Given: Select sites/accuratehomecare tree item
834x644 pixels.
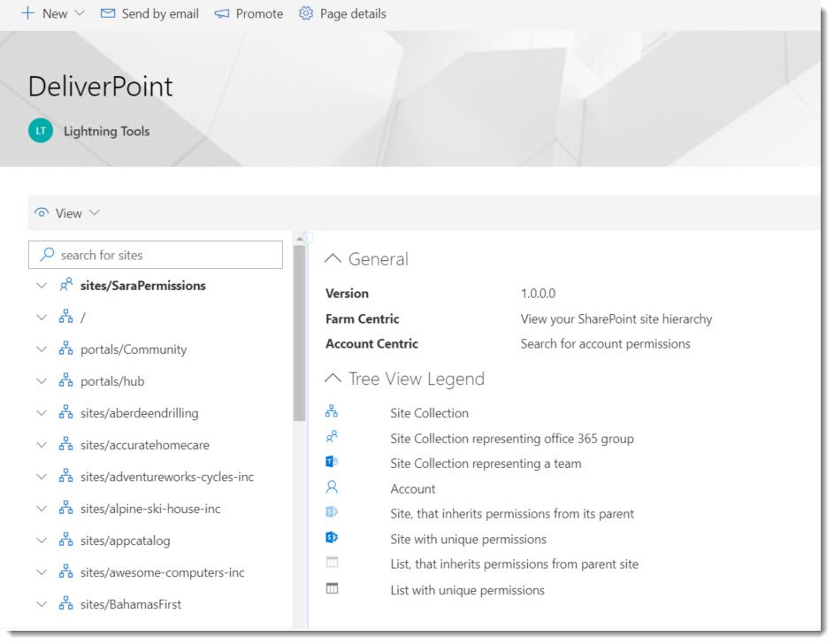Looking at the screenshot, I should click(x=145, y=445).
